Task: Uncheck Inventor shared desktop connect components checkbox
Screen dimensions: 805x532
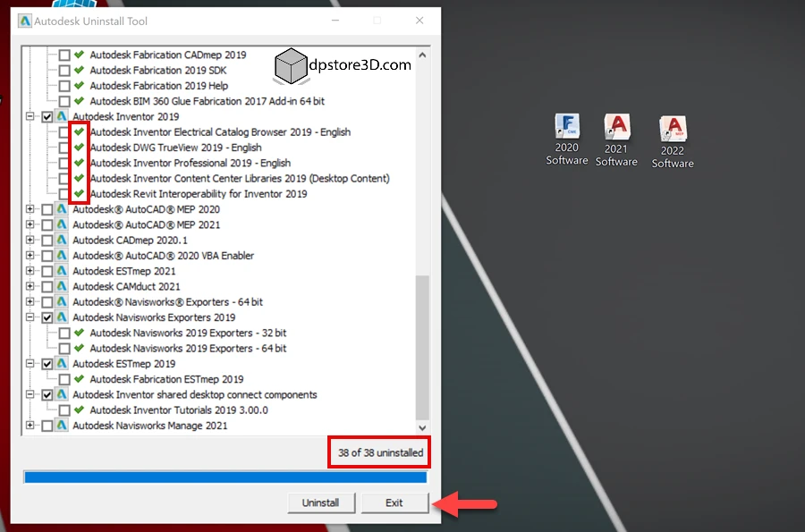Action: click(47, 395)
